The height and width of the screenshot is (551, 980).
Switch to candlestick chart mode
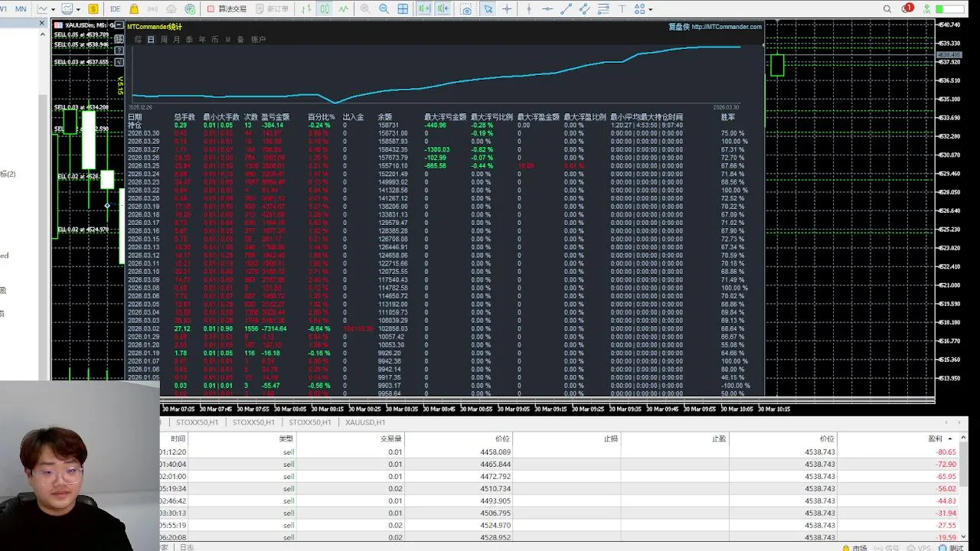coord(325,9)
